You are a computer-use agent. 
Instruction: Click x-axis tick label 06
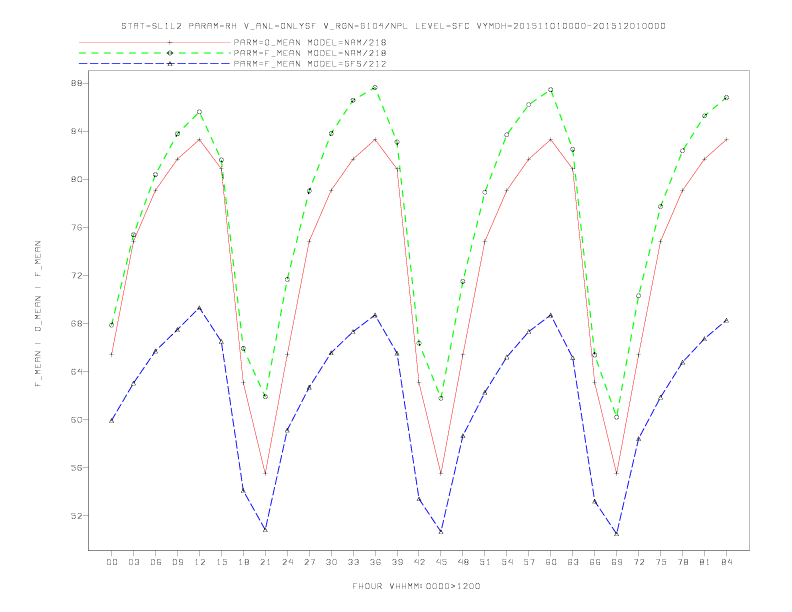156,562
